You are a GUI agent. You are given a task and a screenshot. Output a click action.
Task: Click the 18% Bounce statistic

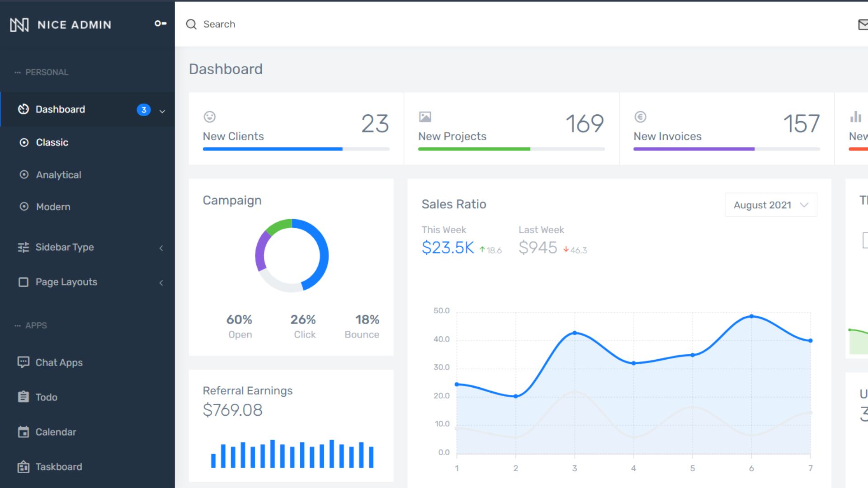362,327
